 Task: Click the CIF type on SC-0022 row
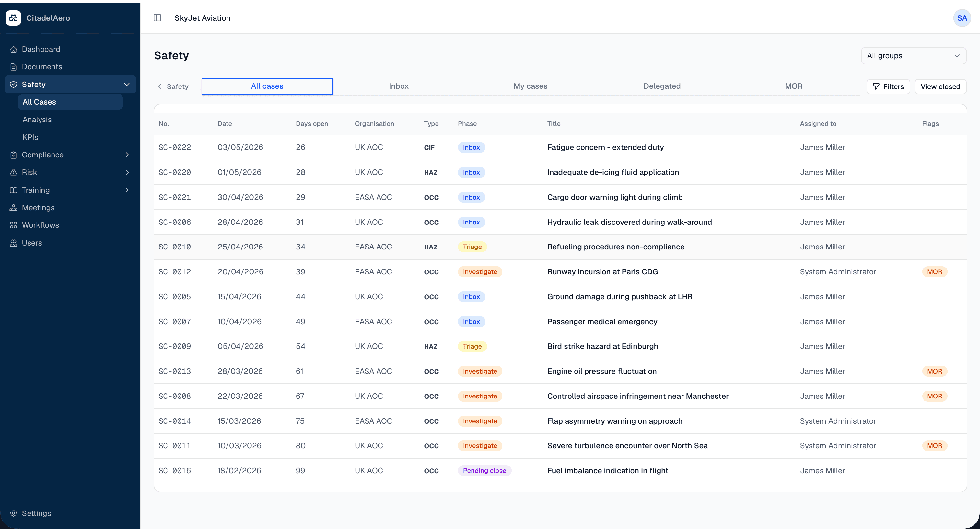click(429, 148)
